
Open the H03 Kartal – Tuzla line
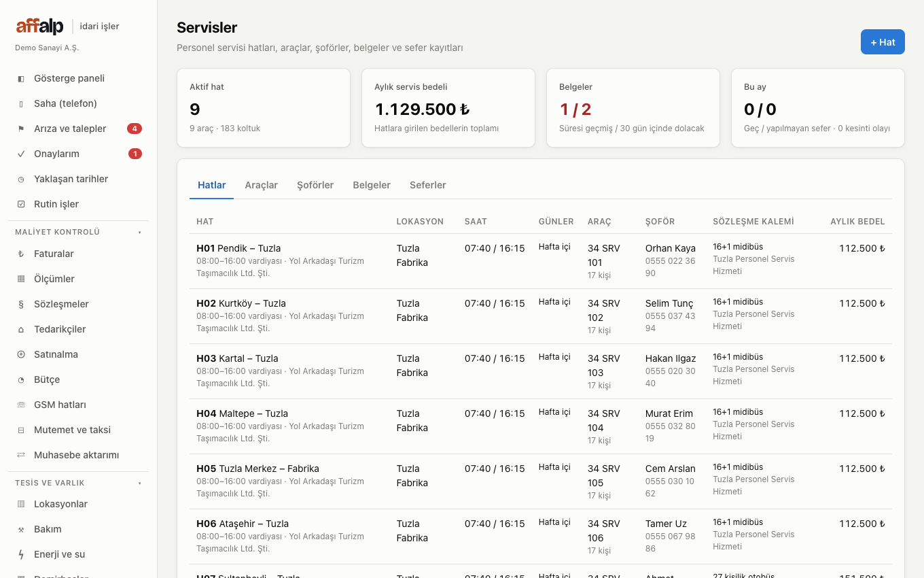541,371
